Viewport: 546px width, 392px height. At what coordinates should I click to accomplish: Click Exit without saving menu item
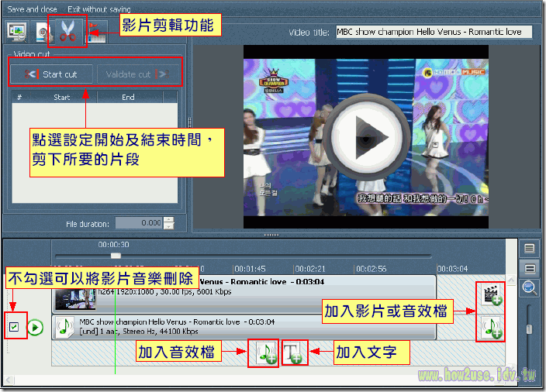click(x=99, y=9)
